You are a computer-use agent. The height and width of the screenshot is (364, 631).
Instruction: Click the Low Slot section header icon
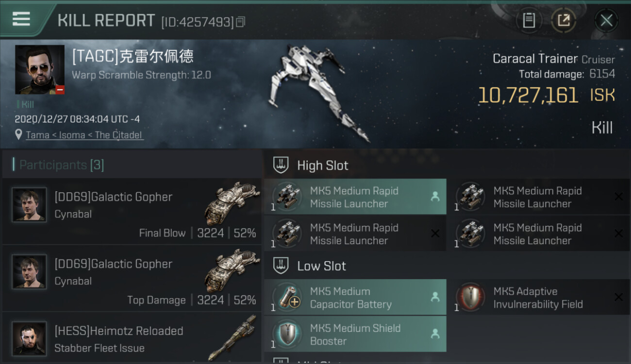pos(281,265)
